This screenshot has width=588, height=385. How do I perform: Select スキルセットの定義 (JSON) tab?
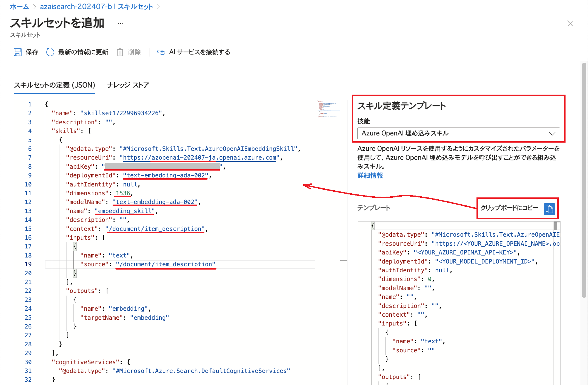tap(55, 85)
